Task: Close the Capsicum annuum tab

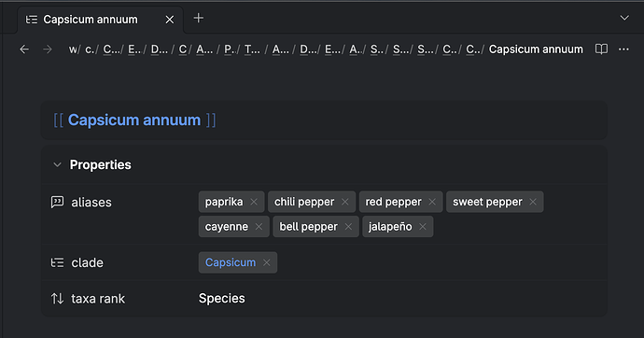Action: point(170,20)
